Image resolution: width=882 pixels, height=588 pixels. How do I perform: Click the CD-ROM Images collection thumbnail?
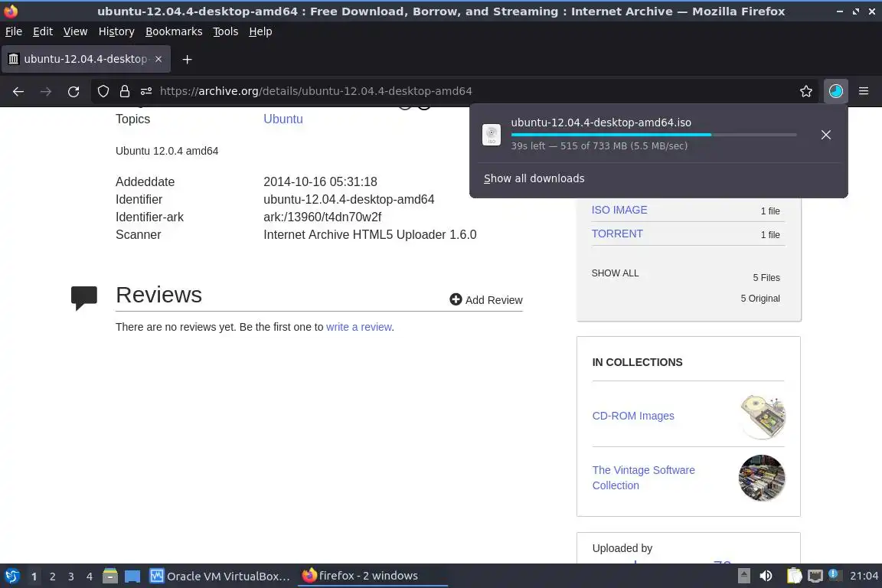point(763,416)
